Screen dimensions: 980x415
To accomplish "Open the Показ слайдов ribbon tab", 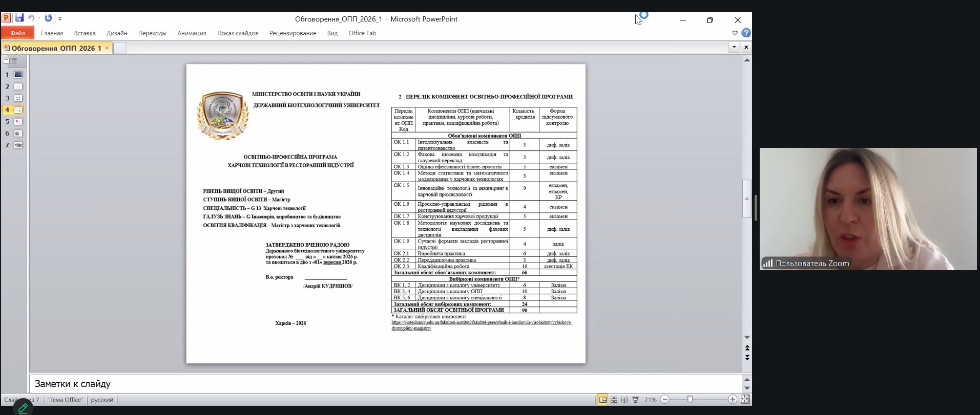I will pos(238,33).
